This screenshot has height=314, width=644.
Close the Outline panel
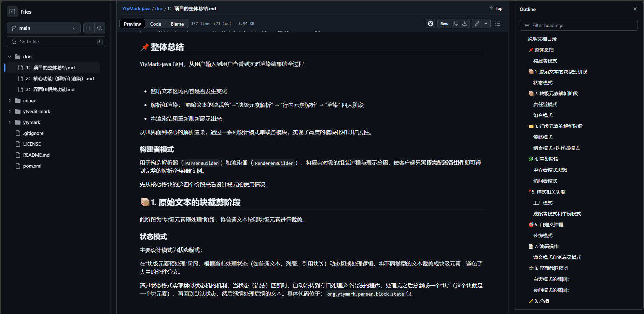pos(635,9)
